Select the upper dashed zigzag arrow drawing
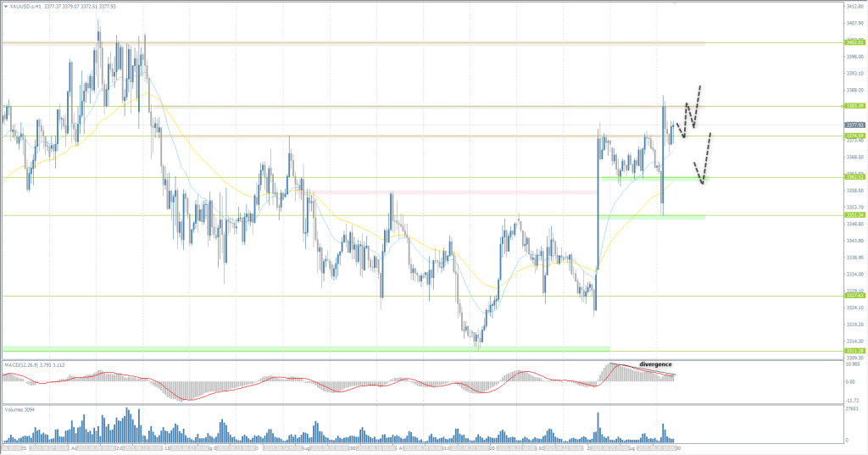The height and width of the screenshot is (455, 868). pos(692,108)
